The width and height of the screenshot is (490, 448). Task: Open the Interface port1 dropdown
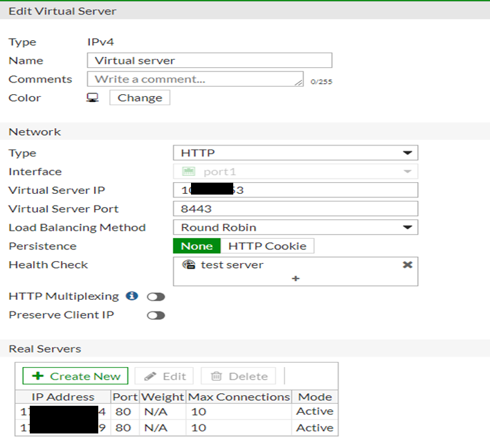click(295, 172)
